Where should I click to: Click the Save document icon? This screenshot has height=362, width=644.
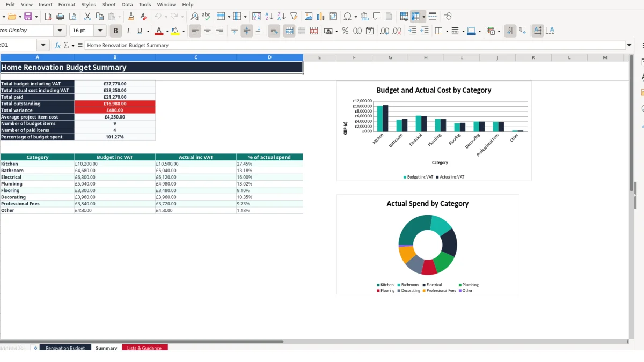tap(28, 17)
